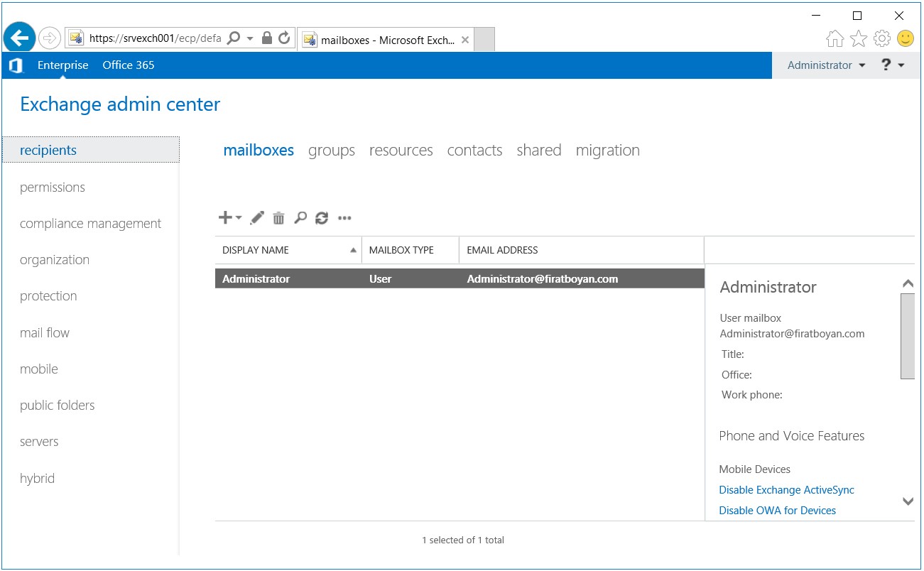924x571 pixels.
Task: Open servers in the left navigation
Action: 39,442
